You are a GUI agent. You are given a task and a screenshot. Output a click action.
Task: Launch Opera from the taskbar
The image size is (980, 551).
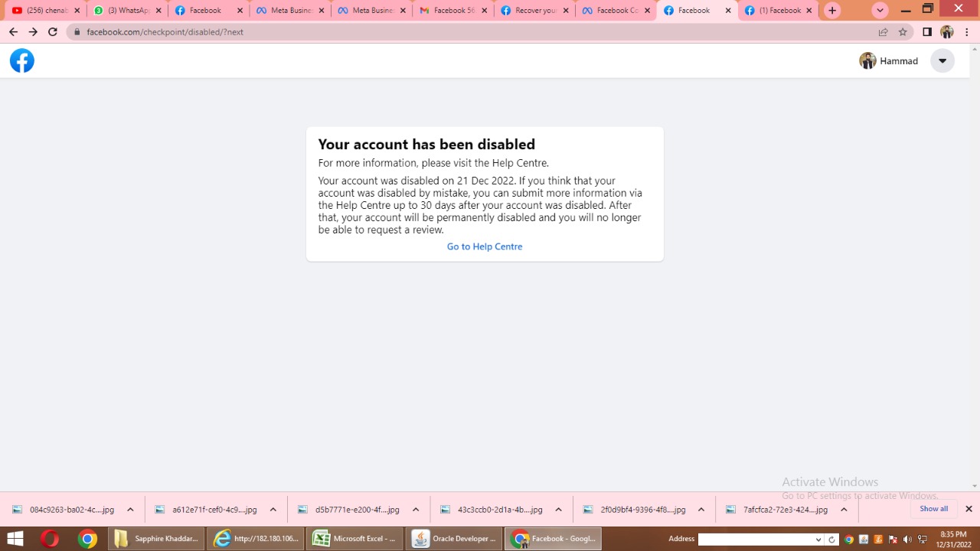50,539
